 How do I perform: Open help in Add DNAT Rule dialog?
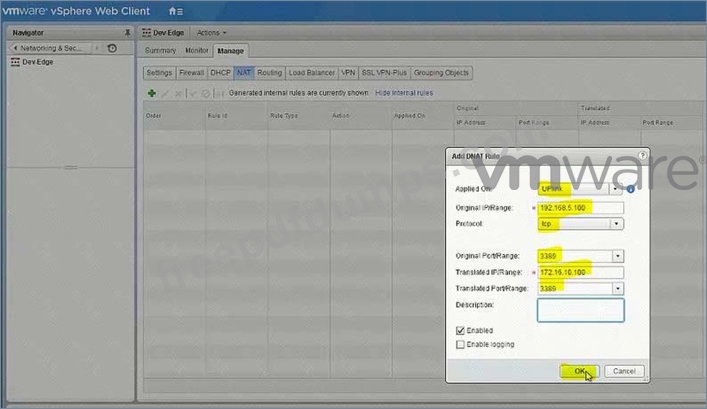tap(643, 156)
